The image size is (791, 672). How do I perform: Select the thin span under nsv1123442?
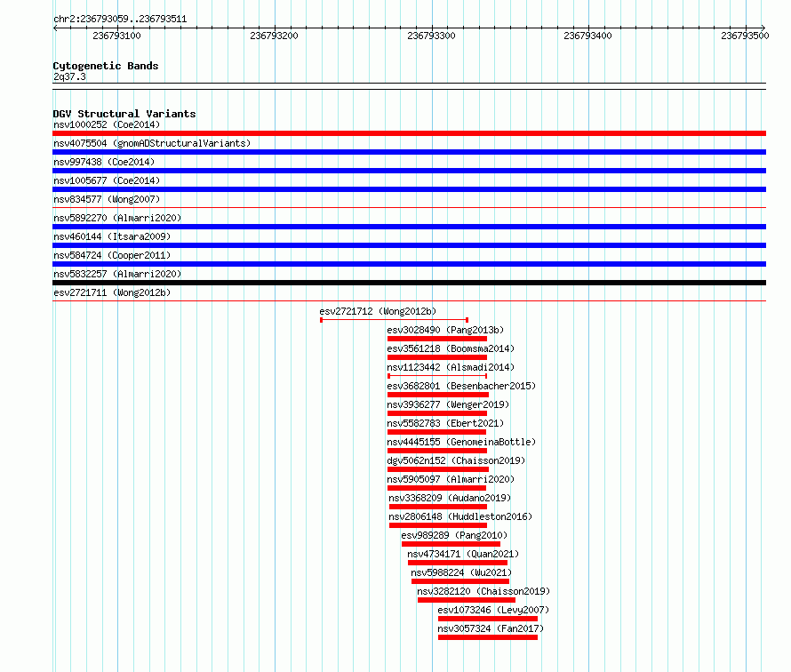pyautogui.click(x=437, y=376)
